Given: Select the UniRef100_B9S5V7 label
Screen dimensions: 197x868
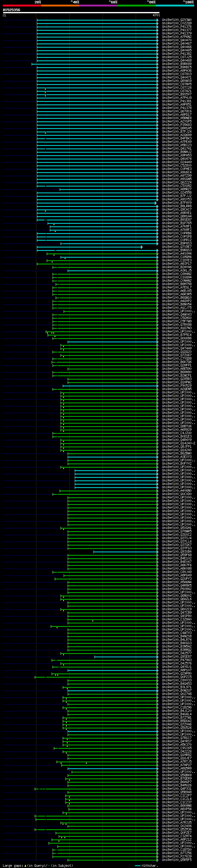Looking at the screenshot, I should tap(177, 94).
